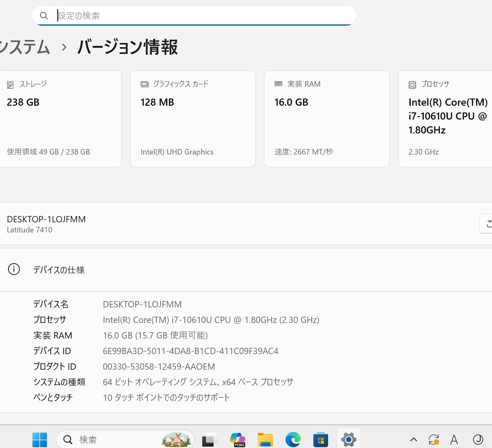Open Microsoft Store from the taskbar
492x448 pixels.
tap(321, 440)
